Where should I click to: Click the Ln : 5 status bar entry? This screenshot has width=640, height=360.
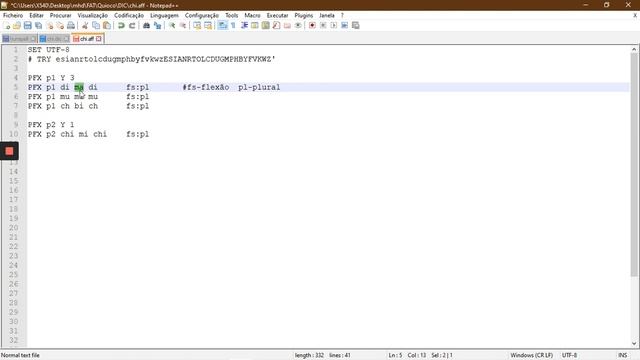pos(395,355)
